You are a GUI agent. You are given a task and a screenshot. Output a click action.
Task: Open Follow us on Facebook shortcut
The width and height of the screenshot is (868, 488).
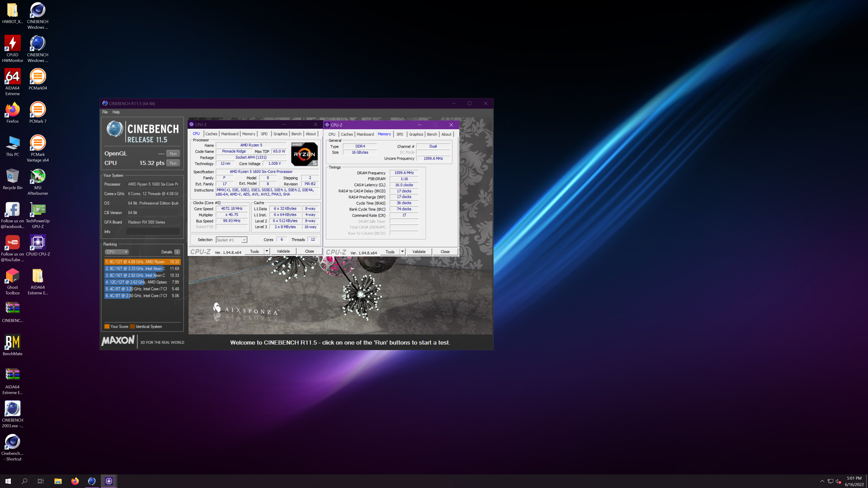point(12,215)
